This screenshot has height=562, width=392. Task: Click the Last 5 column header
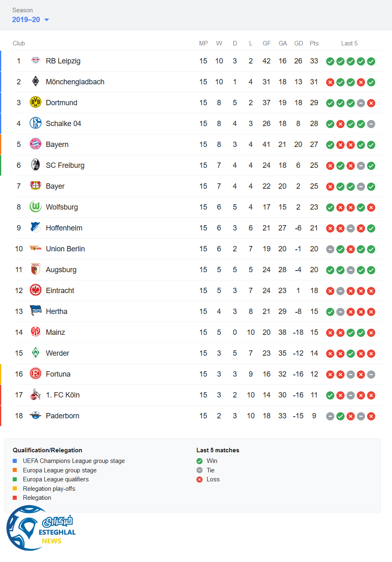coord(349,43)
